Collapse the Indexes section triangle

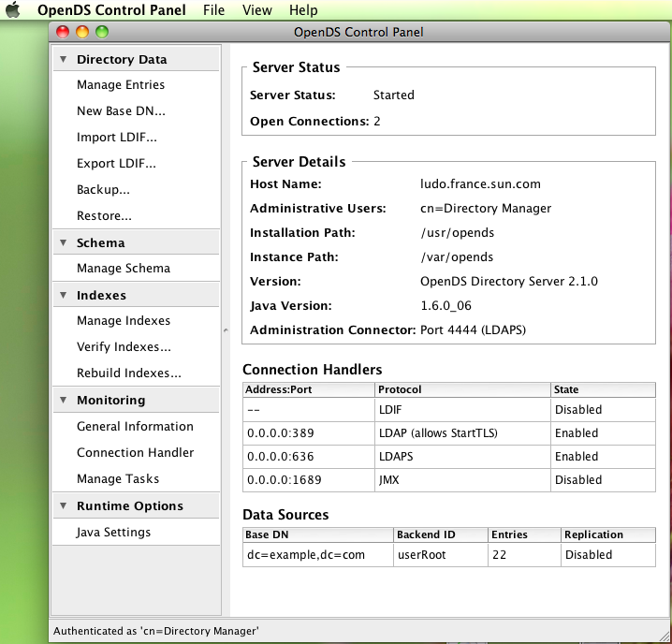tap(63, 295)
